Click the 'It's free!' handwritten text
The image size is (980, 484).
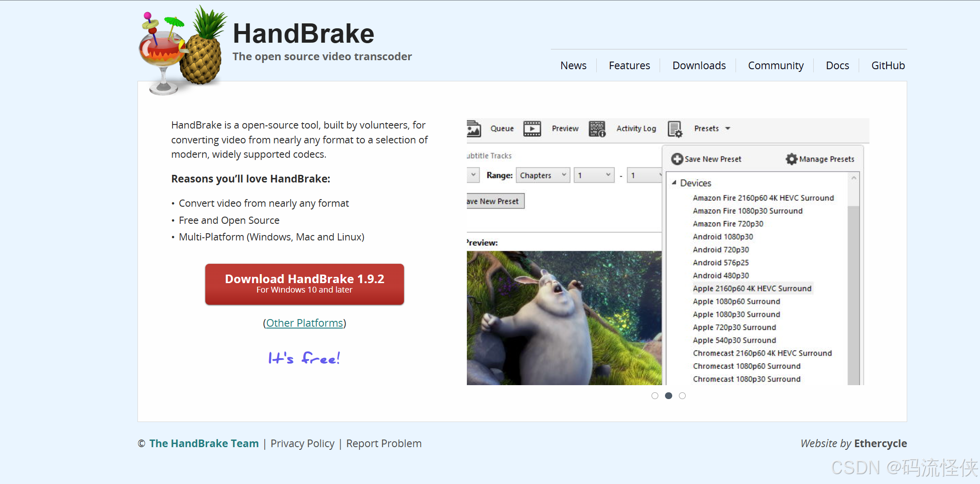coord(304,358)
